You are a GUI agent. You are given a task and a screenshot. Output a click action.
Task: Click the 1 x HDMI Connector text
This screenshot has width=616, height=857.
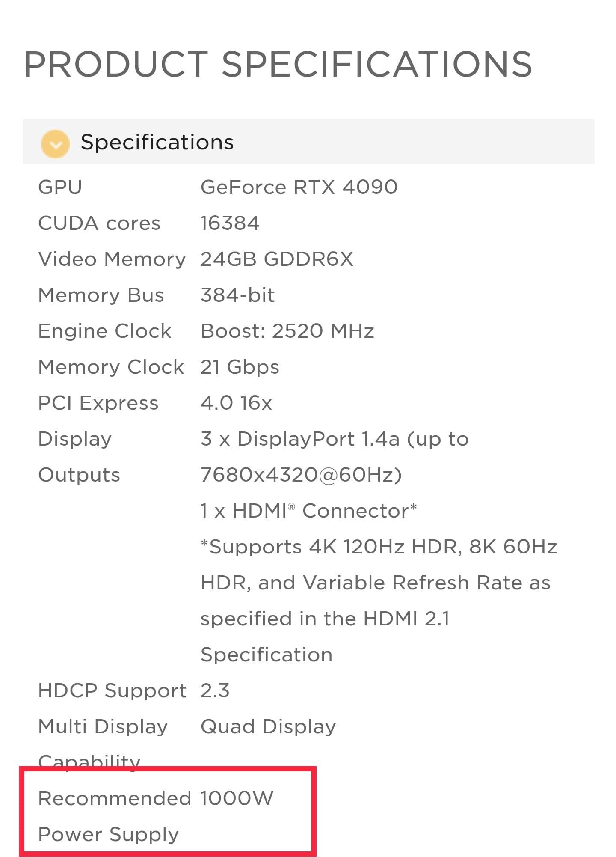pyautogui.click(x=308, y=511)
